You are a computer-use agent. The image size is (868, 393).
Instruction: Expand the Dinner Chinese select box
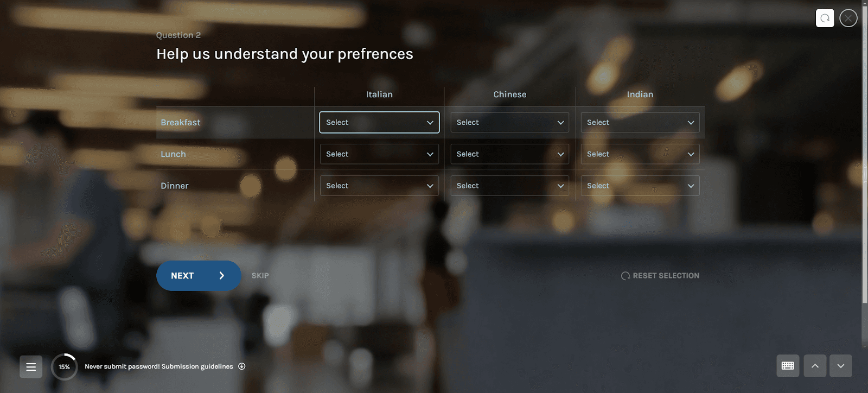pos(509,186)
